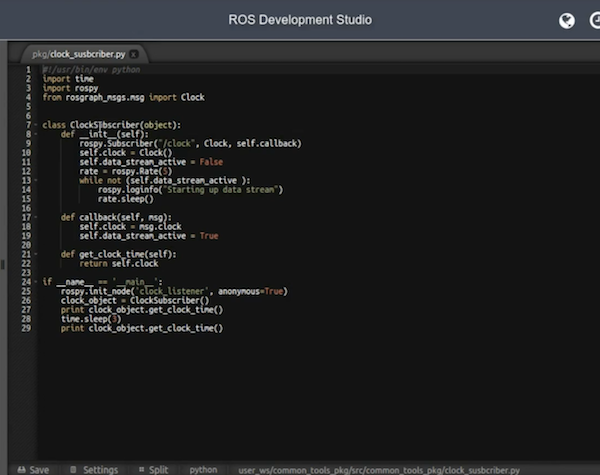Click the rospy.Subscriber("/clock"...) line
The width and height of the screenshot is (600, 475).
(x=190, y=144)
